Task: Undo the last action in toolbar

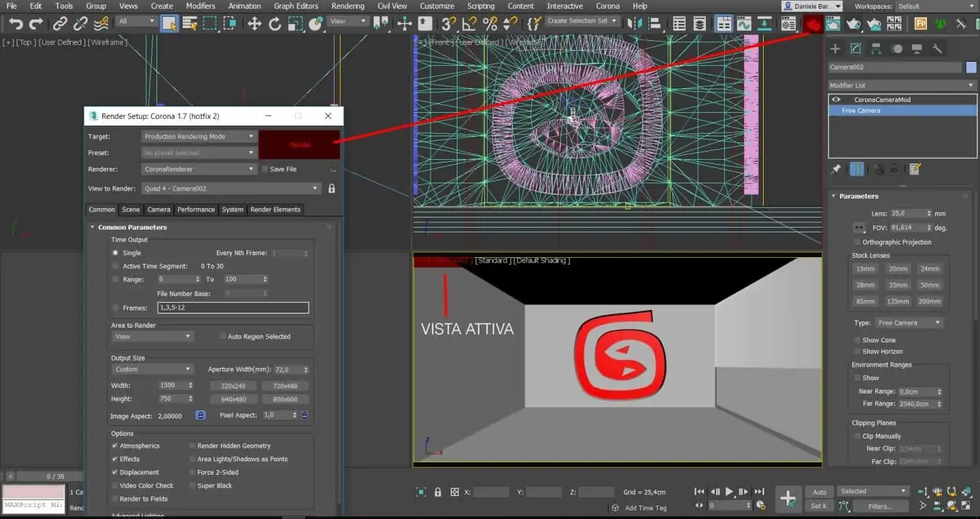Action: pyautogui.click(x=15, y=24)
